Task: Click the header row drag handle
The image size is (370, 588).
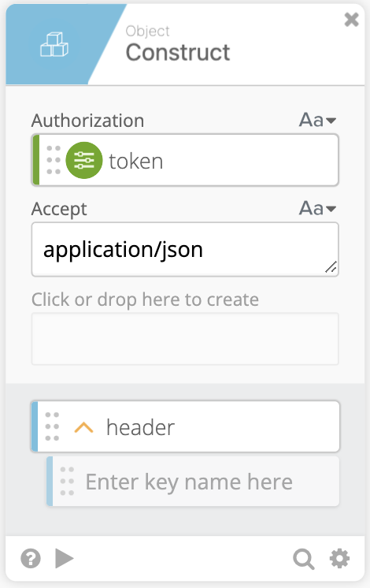Action: [x=52, y=426]
